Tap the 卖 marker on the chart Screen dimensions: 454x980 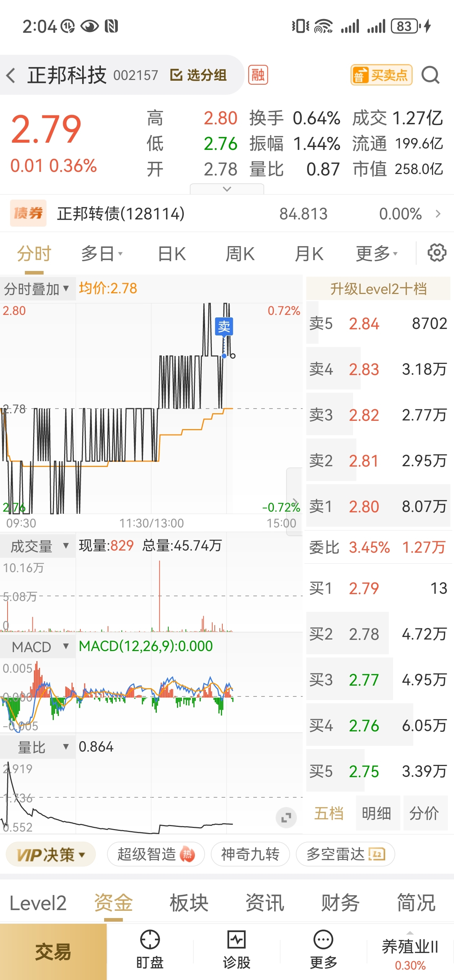[224, 326]
